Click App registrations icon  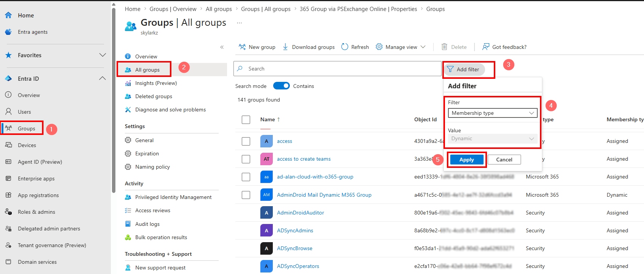8,195
